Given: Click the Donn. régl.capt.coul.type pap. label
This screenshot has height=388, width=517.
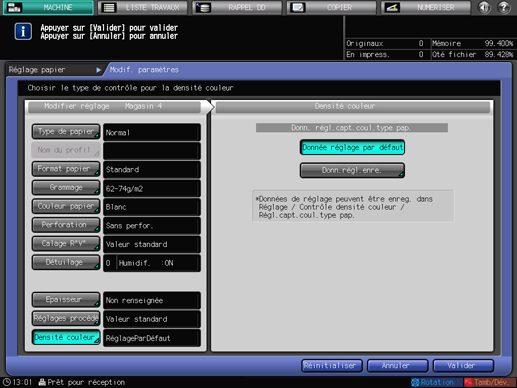Looking at the screenshot, I should click(352, 128).
